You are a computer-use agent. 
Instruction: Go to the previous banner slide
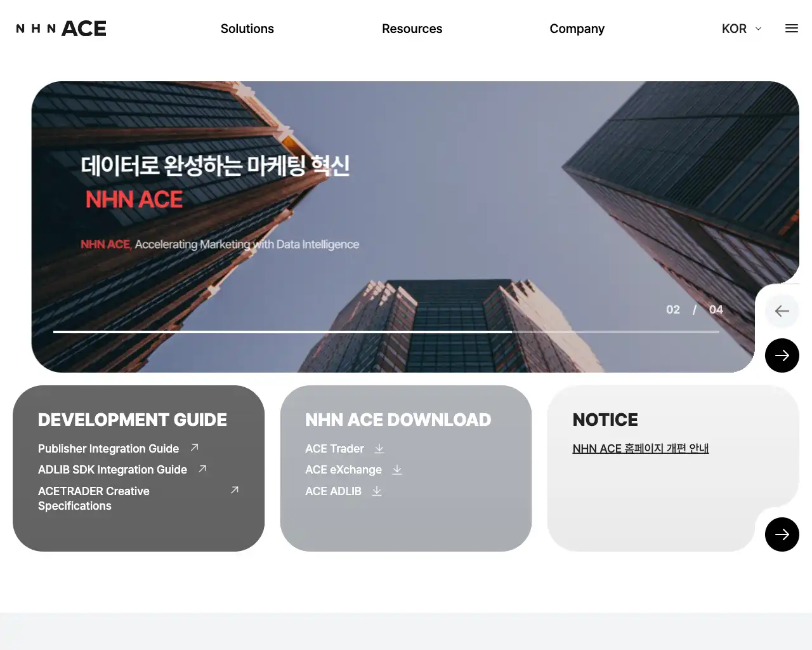pyautogui.click(x=782, y=311)
